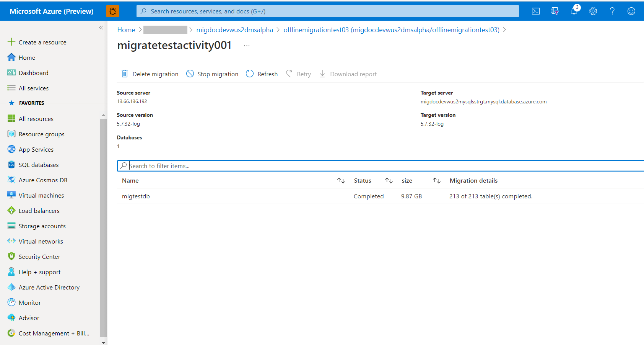Screen dimensions: 644x345
Task: Sort table by size column arrows
Action: (437, 180)
